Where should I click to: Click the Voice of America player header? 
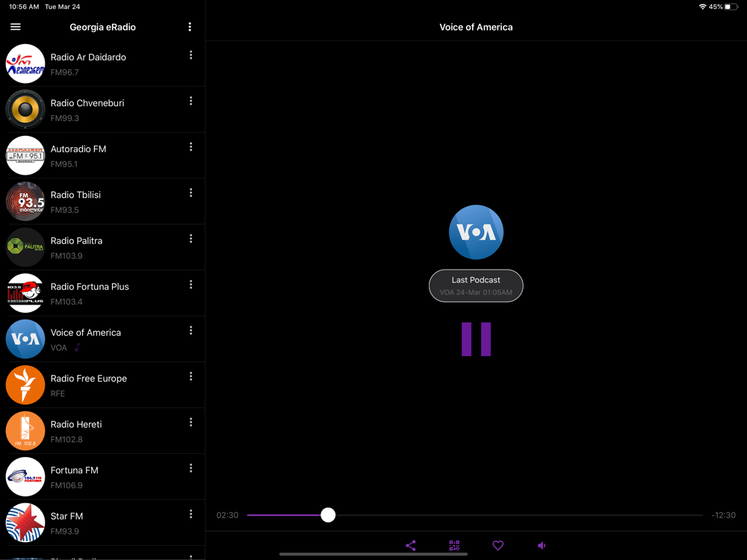tap(476, 27)
